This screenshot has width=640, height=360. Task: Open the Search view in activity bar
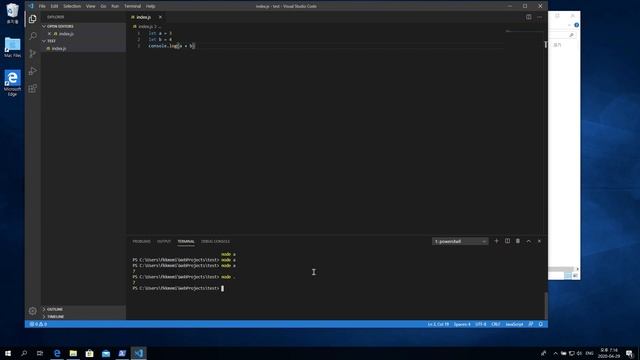pyautogui.click(x=33, y=36)
